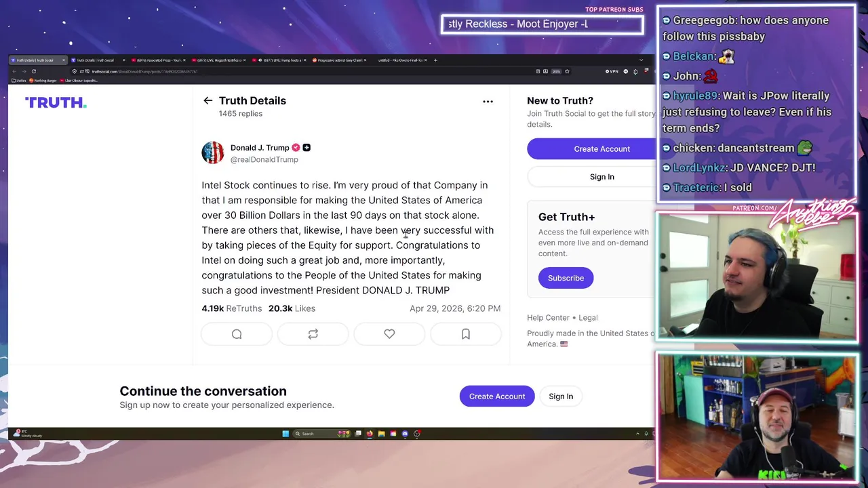Open the three-dot post options menu
The height and width of the screenshot is (488, 868).
tap(488, 101)
